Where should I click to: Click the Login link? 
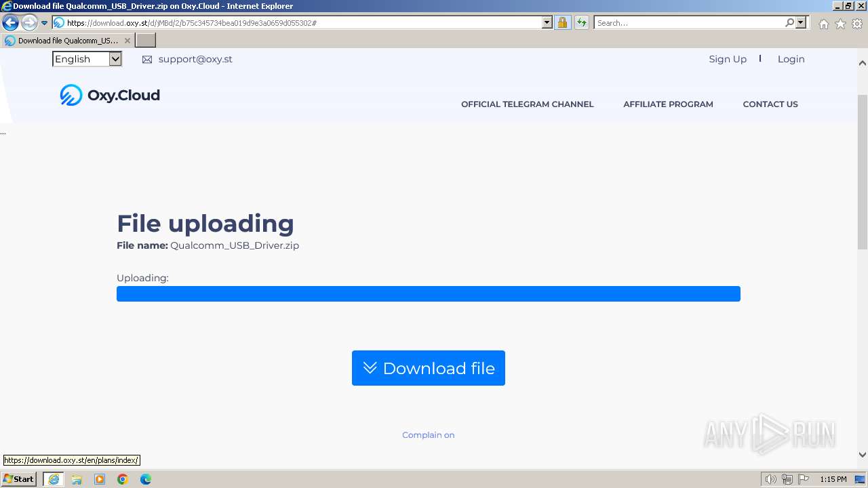pos(791,59)
